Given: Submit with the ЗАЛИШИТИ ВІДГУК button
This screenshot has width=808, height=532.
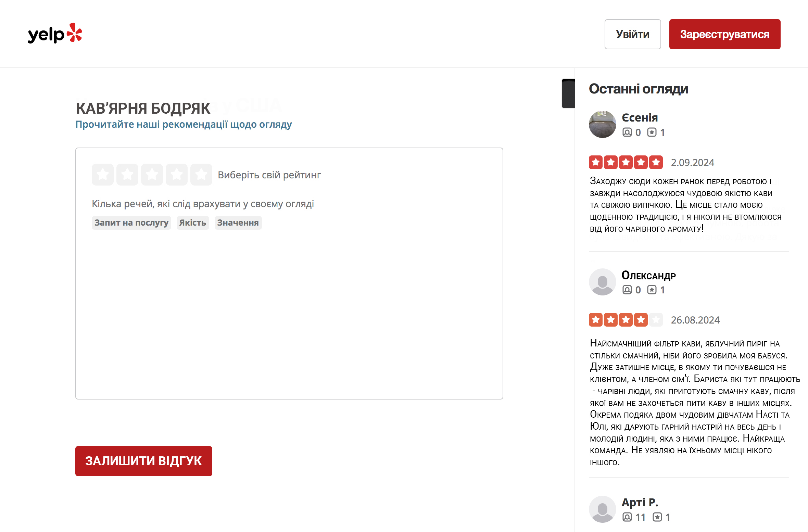Looking at the screenshot, I should tap(144, 461).
